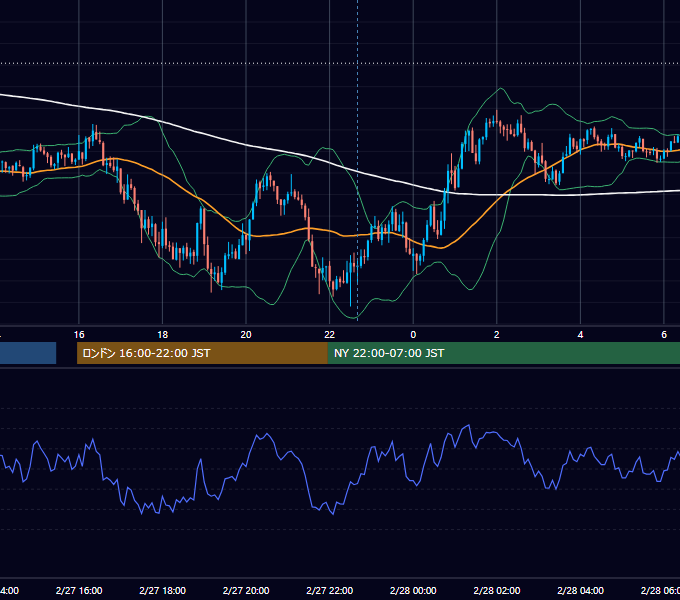Click the 2/28 00:00 date label
This screenshot has width=680, height=600.
point(413,590)
